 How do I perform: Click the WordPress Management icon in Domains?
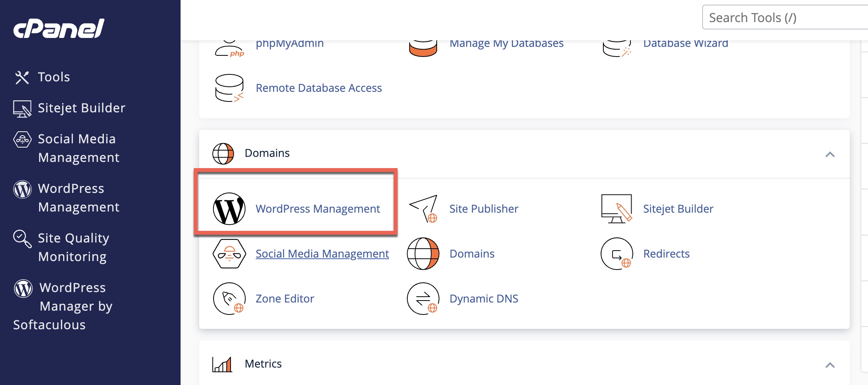[229, 209]
